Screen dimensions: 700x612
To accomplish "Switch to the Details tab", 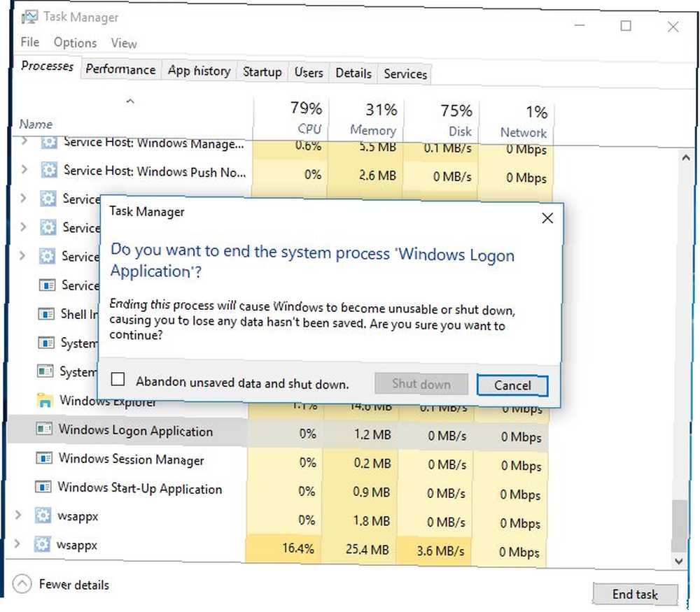I will tap(353, 73).
